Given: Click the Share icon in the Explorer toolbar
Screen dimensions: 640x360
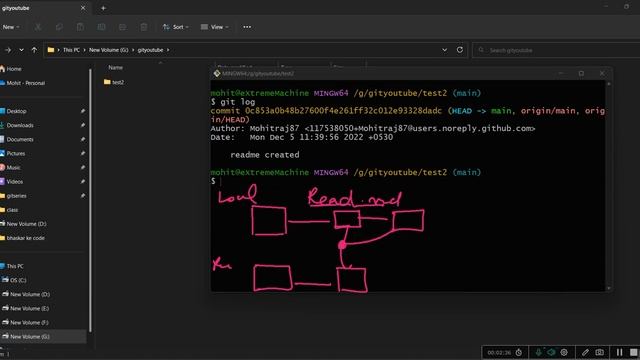Looking at the screenshot, I should pyautogui.click(x=122, y=27).
